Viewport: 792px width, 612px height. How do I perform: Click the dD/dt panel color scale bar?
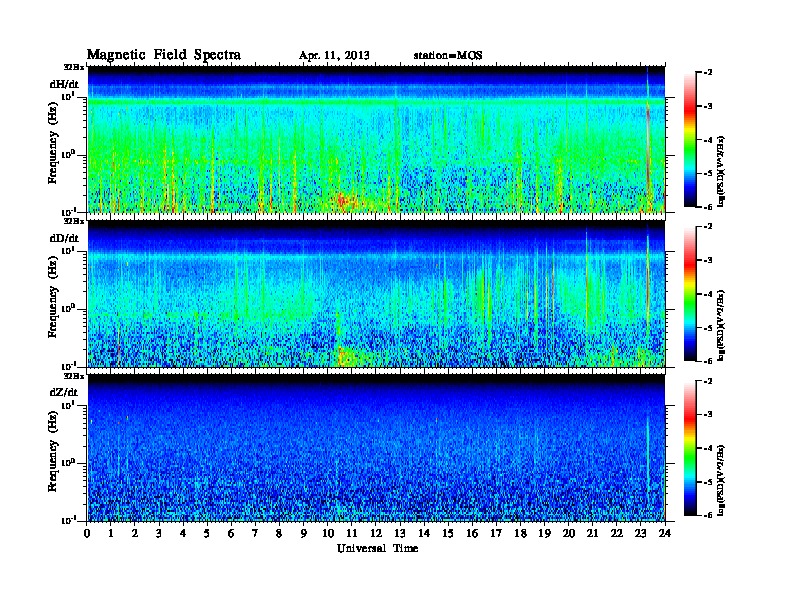pyautogui.click(x=689, y=293)
